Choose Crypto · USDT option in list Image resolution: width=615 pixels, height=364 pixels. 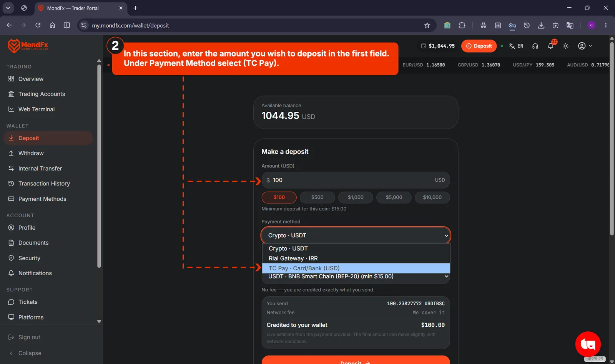pos(356,248)
